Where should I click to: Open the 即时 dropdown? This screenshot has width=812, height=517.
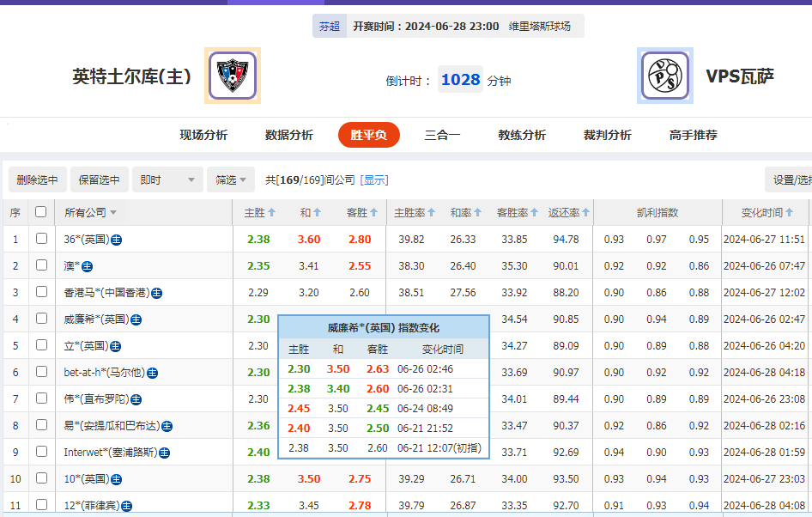pyautogui.click(x=167, y=179)
